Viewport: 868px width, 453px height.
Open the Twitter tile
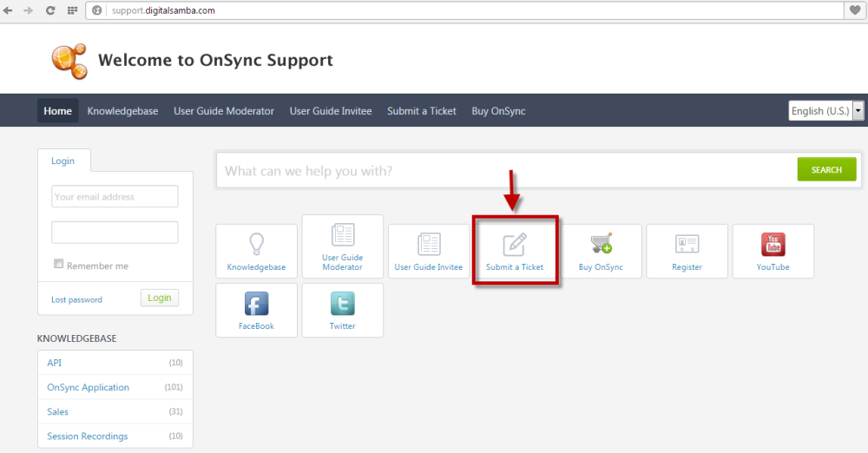(343, 310)
